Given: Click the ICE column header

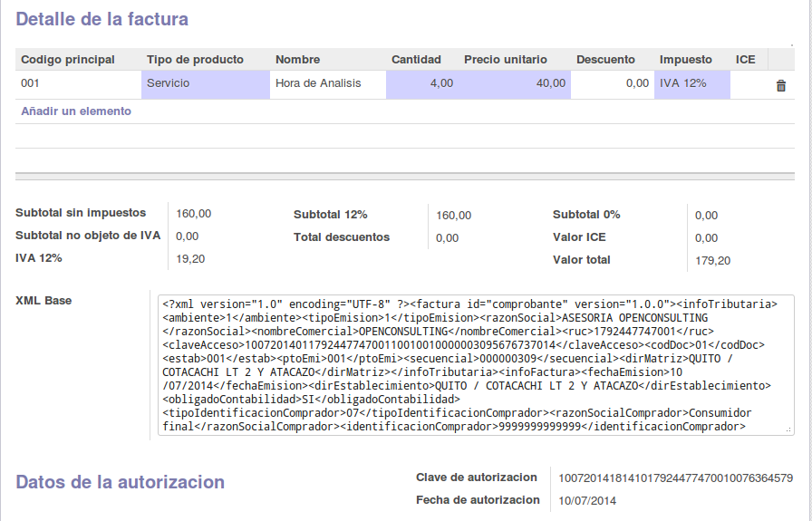Looking at the screenshot, I should 745,60.
